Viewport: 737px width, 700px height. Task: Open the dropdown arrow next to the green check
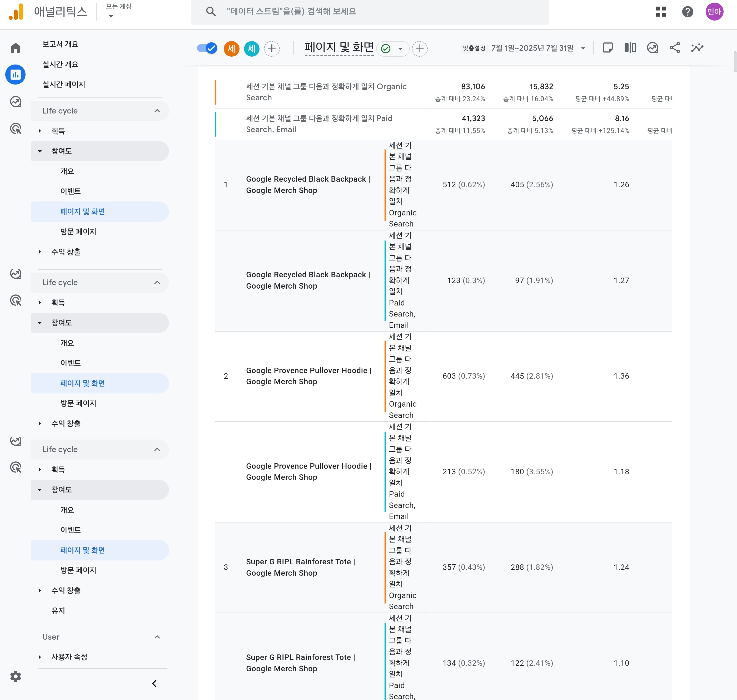pos(400,48)
